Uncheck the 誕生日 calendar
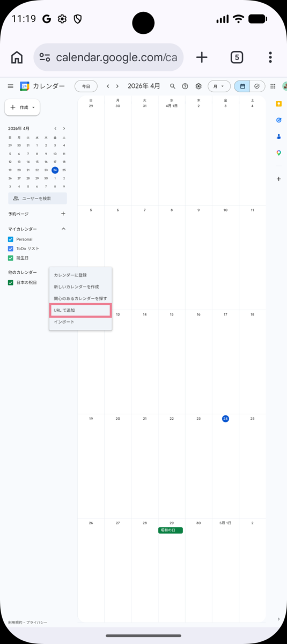 click(11, 258)
